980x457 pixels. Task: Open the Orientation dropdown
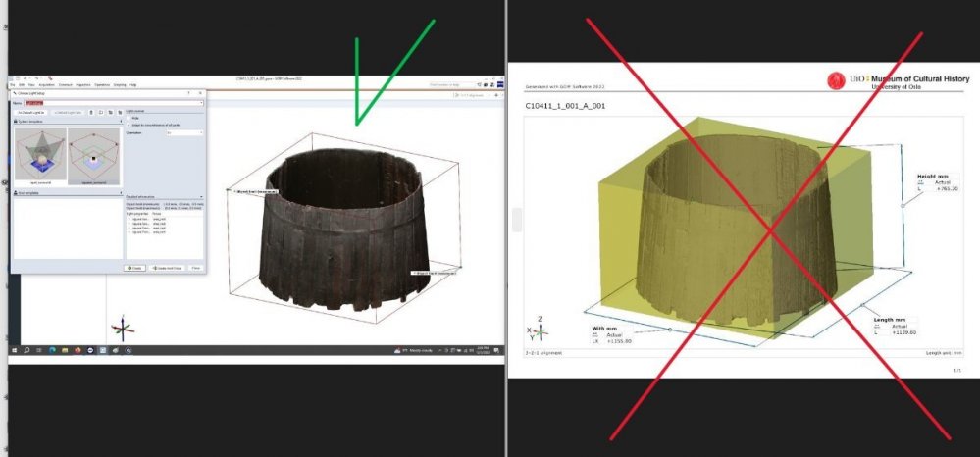click(184, 132)
